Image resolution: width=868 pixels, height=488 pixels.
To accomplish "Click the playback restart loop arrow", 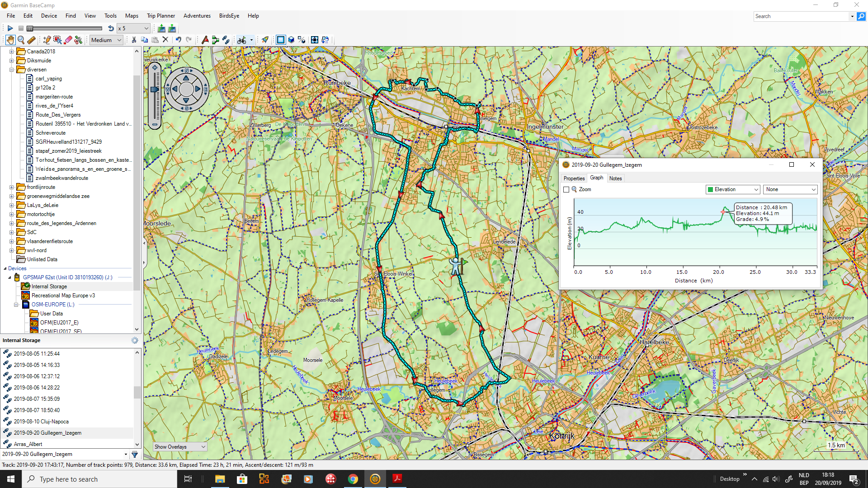I will (111, 28).
